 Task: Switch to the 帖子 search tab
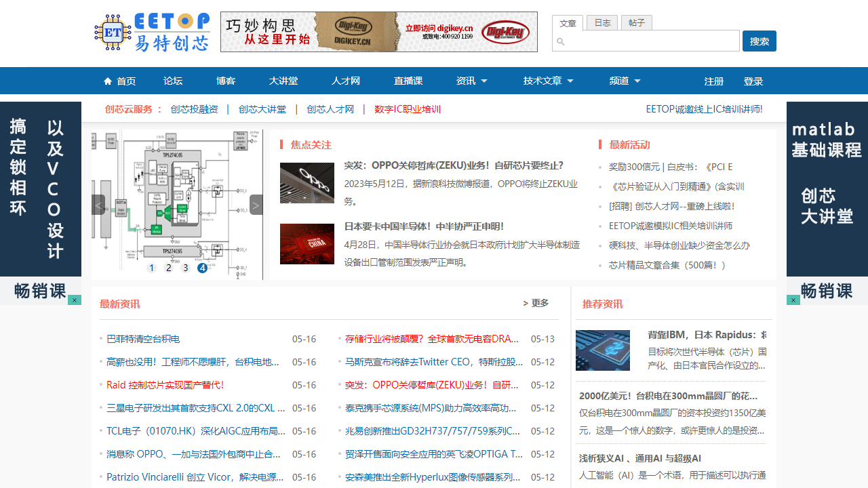coord(636,22)
